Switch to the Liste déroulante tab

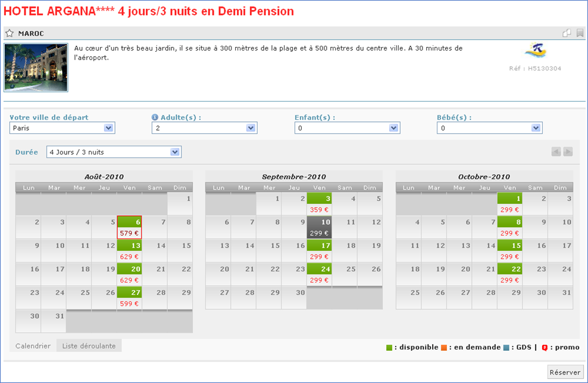[89, 346]
